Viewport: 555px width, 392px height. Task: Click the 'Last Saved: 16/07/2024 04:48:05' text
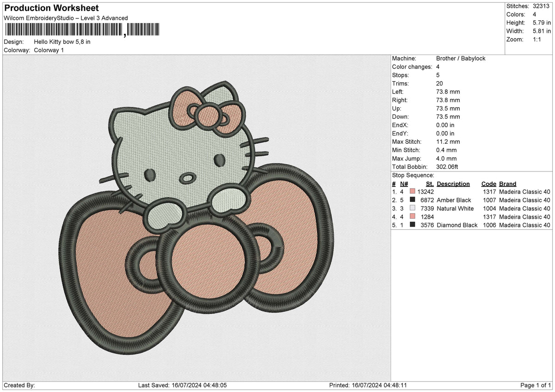click(x=182, y=386)
